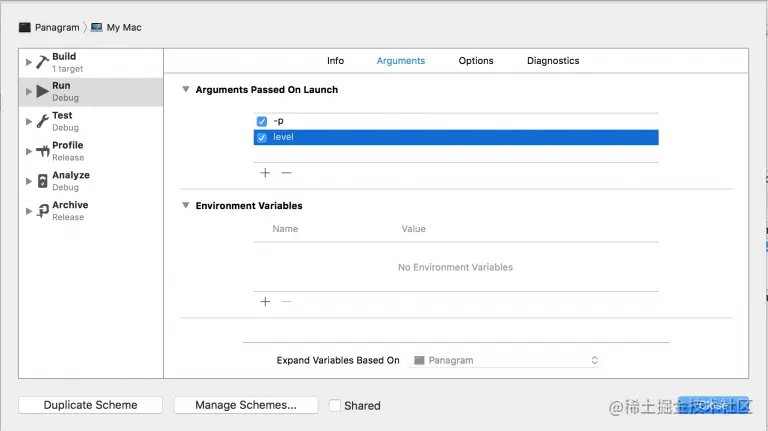This screenshot has width=768, height=431.
Task: Add an environment variable with plus
Action: (x=265, y=302)
